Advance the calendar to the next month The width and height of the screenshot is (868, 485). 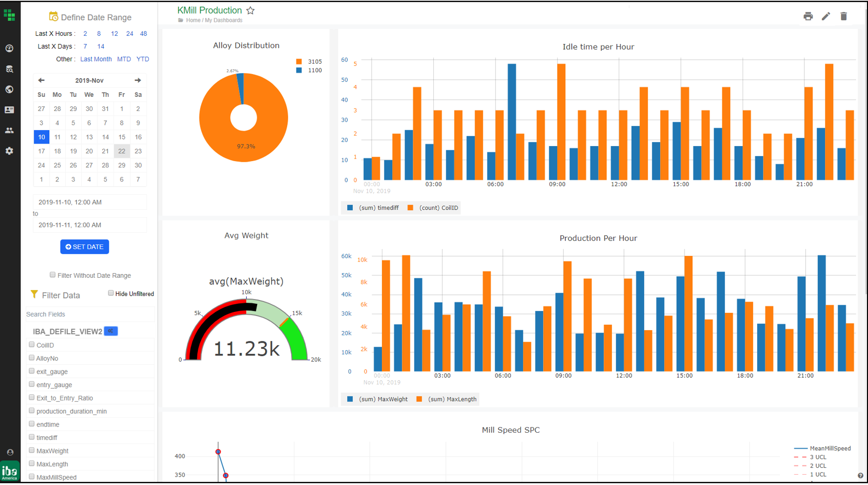point(137,80)
